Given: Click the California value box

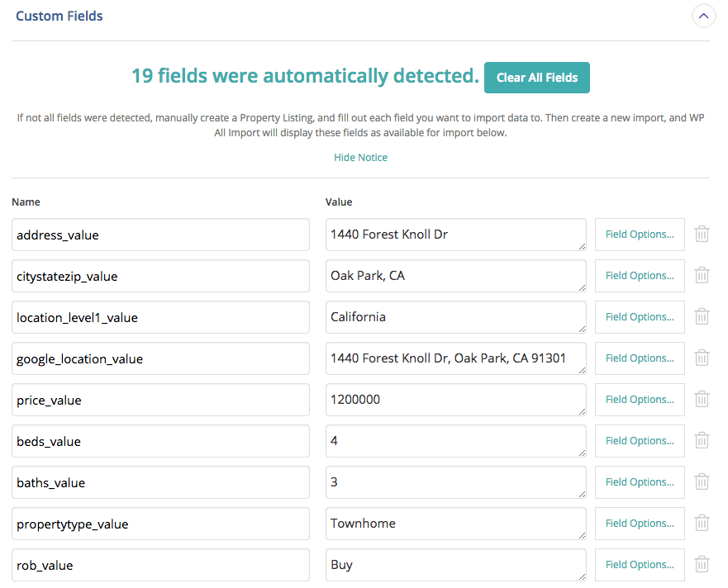Looking at the screenshot, I should point(456,317).
